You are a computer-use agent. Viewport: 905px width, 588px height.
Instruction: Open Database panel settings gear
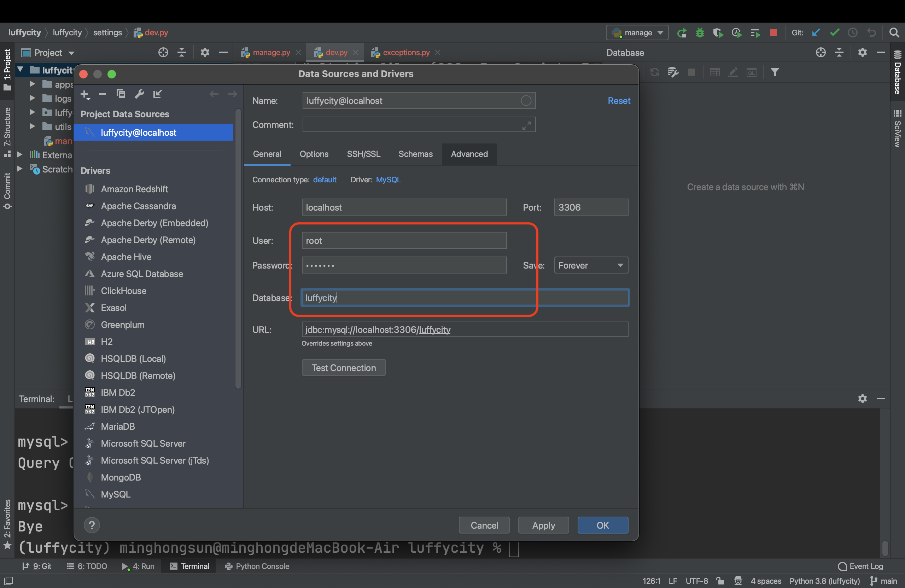(862, 52)
